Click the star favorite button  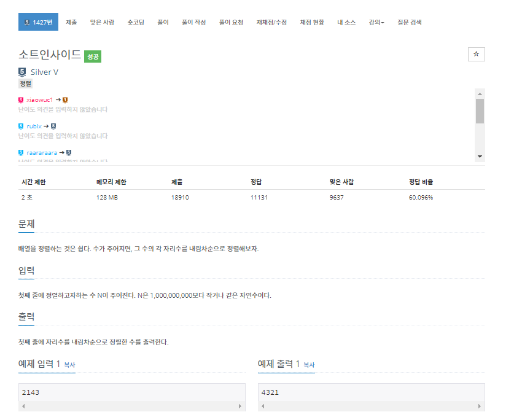(x=477, y=54)
